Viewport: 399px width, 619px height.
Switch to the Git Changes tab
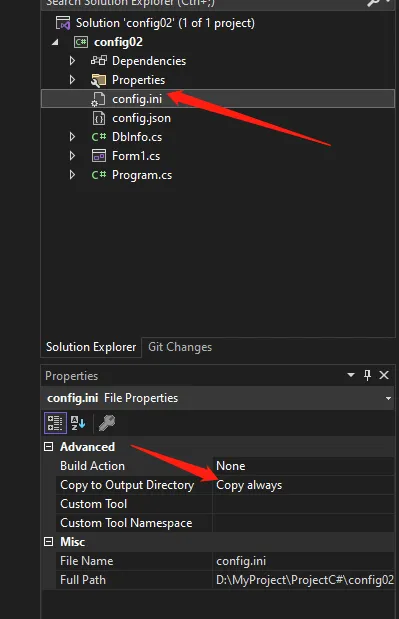[180, 347]
